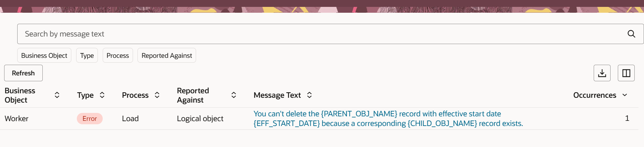This screenshot has height=147, width=644.
Task: Open the Process filter chip
Action: point(117,55)
